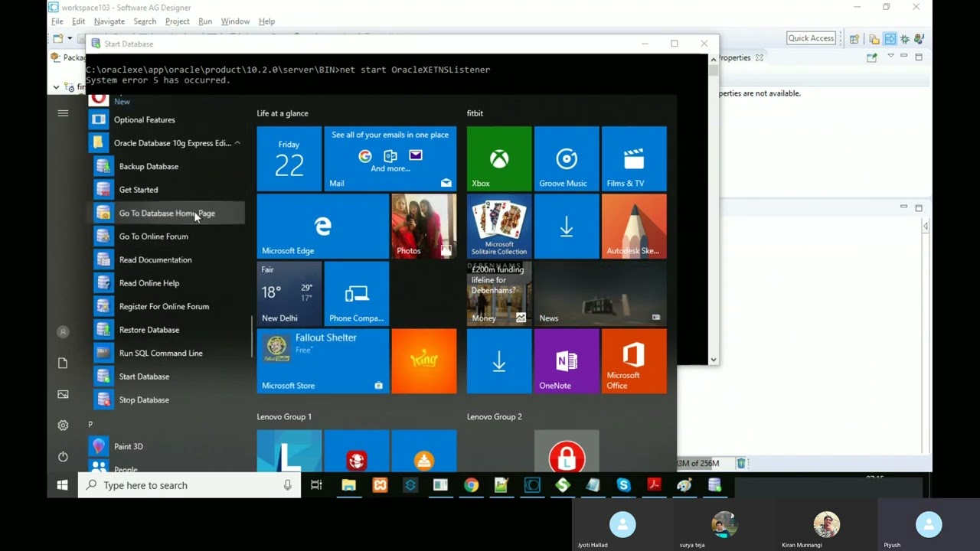The image size is (980, 551).
Task: Open the Fallout Shelter Microsoft Store tile
Action: 322,361
